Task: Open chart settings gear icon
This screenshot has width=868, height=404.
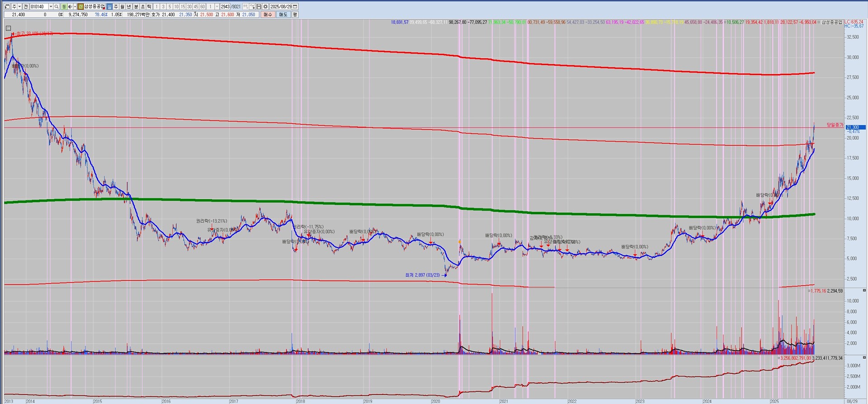Action: click(265, 7)
